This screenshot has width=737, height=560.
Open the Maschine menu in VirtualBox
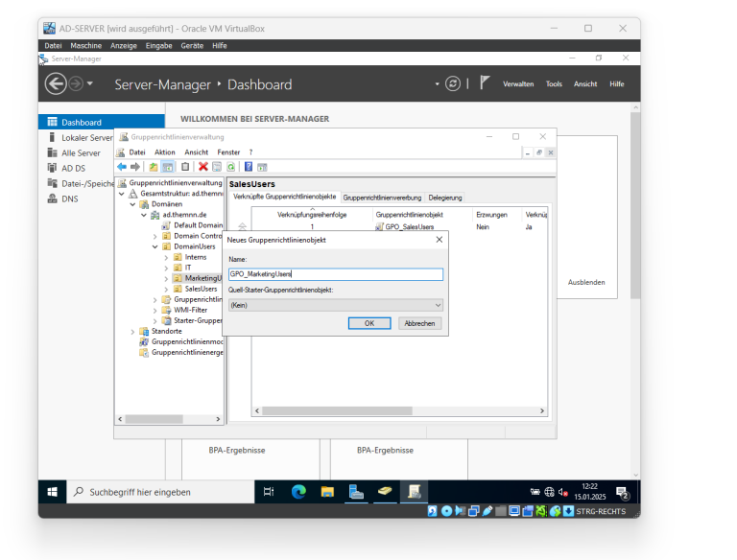click(x=86, y=46)
